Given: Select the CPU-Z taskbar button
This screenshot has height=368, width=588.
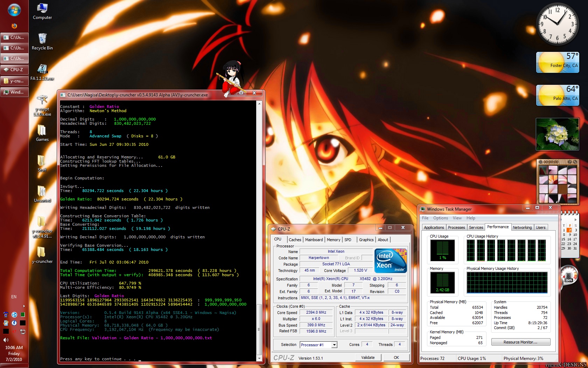Looking at the screenshot, I should (14, 70).
